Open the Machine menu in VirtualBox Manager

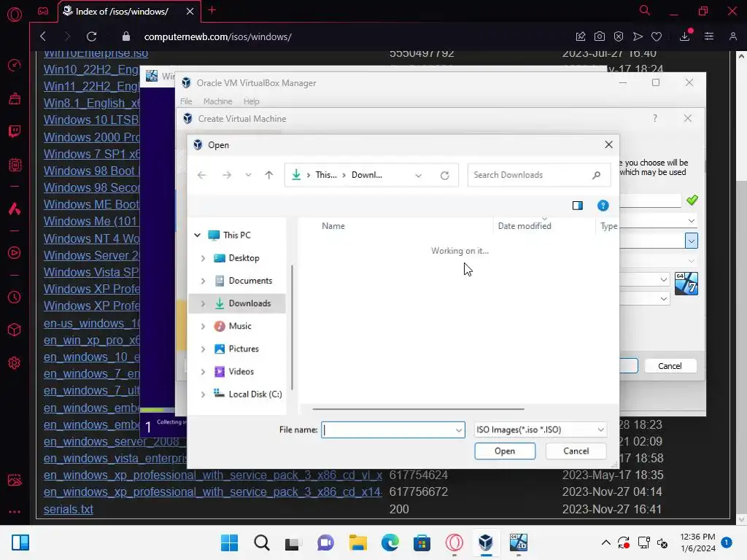point(217,101)
